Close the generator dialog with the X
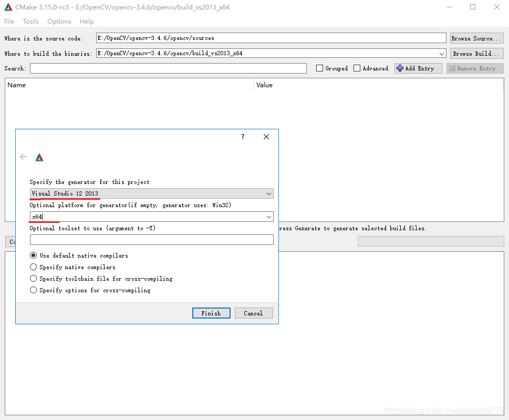 (266, 137)
